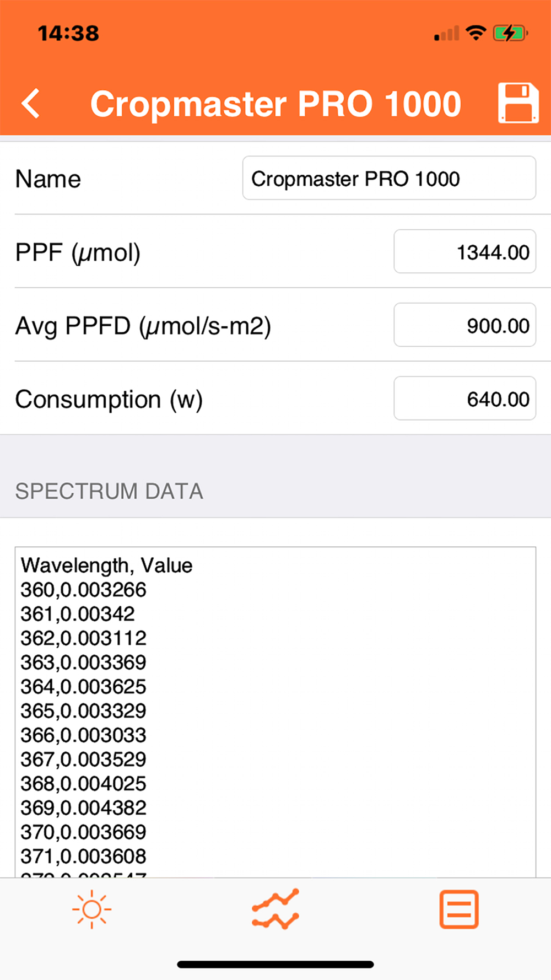Focus the PPF value field 1344.00
The height and width of the screenshot is (980, 551).
[x=464, y=252]
